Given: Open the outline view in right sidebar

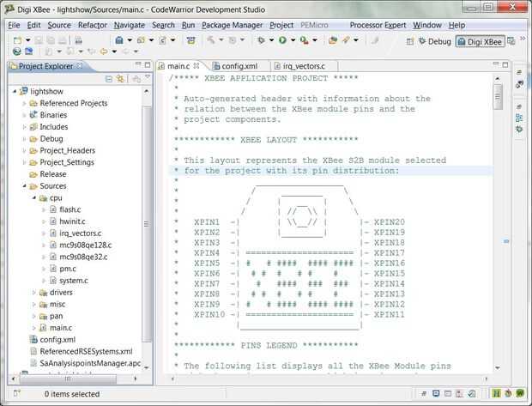Looking at the screenshot, I should tap(519, 118).
